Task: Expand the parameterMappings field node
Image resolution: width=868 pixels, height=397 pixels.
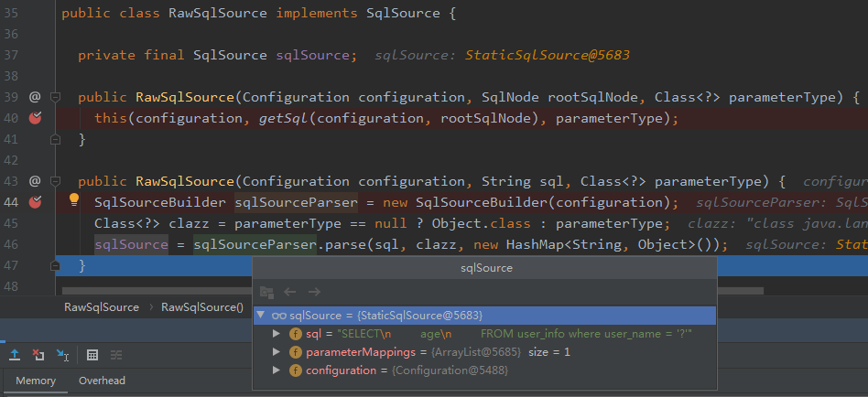Action: 277,352
